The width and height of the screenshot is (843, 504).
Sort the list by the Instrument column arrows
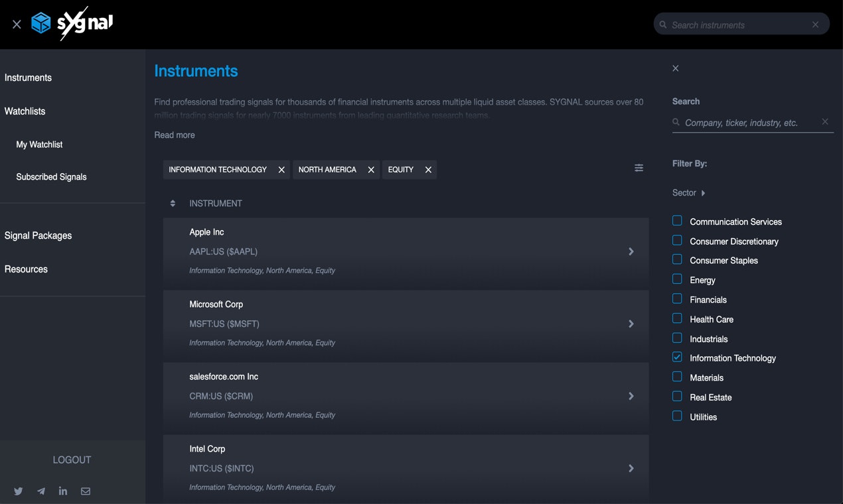(173, 204)
